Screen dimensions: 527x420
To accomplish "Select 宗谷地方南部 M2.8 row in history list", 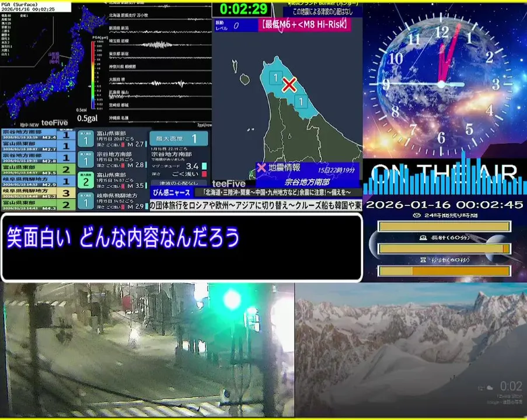I will pyautogui.click(x=39, y=158).
